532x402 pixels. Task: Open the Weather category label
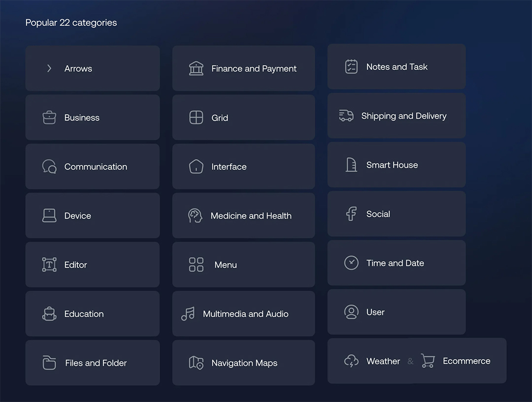coord(383,361)
